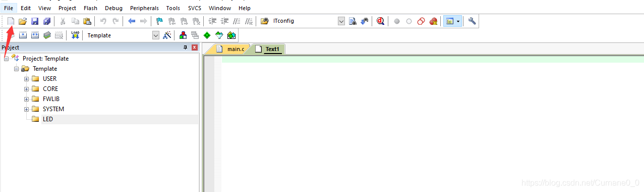Open Configuration with wrench icon
Viewport: 644px width, 192px height.
pyautogui.click(x=472, y=21)
